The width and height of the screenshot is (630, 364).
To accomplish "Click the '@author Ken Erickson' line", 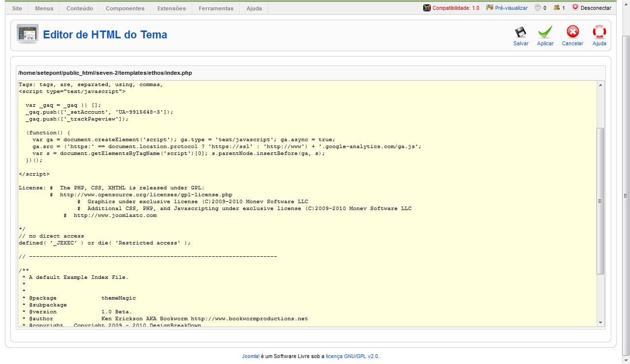I will point(165,318).
